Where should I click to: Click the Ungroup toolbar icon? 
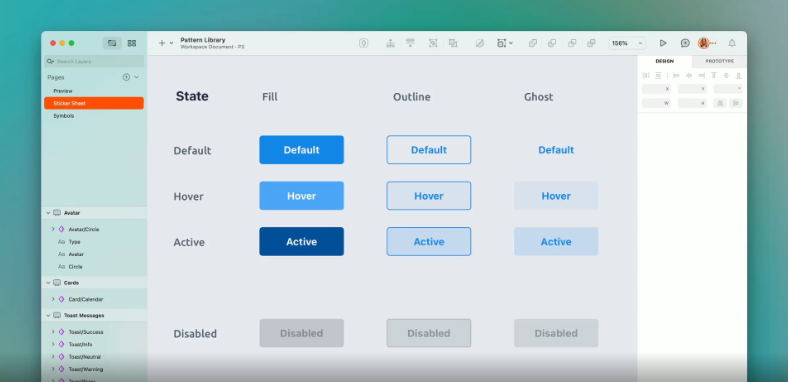(453, 43)
